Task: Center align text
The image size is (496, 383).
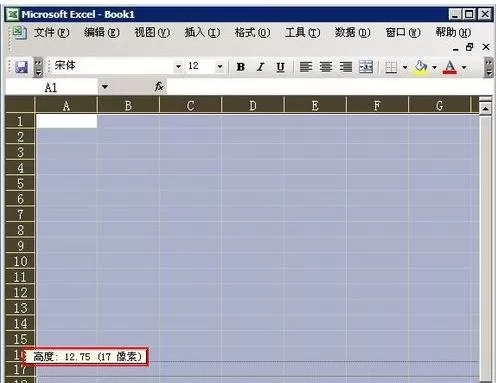Action: [x=326, y=67]
